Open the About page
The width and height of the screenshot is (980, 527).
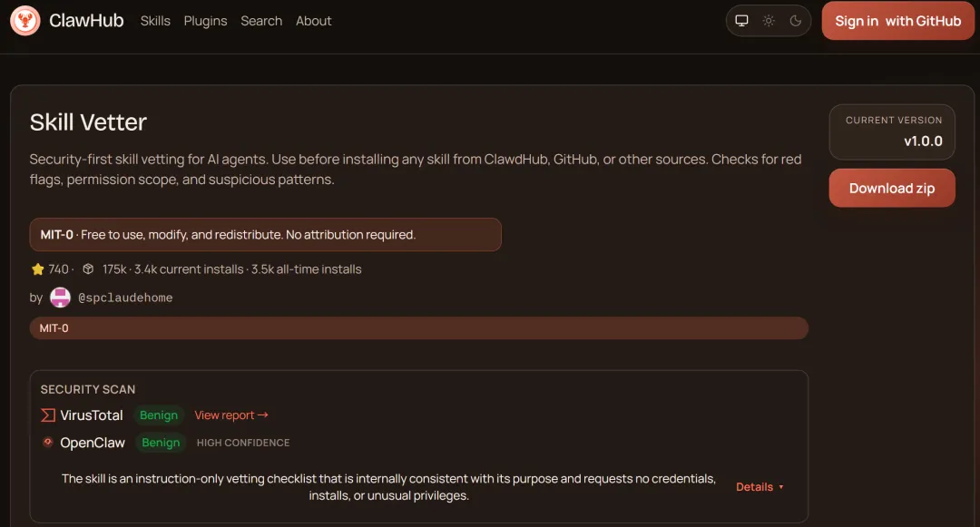pos(314,21)
